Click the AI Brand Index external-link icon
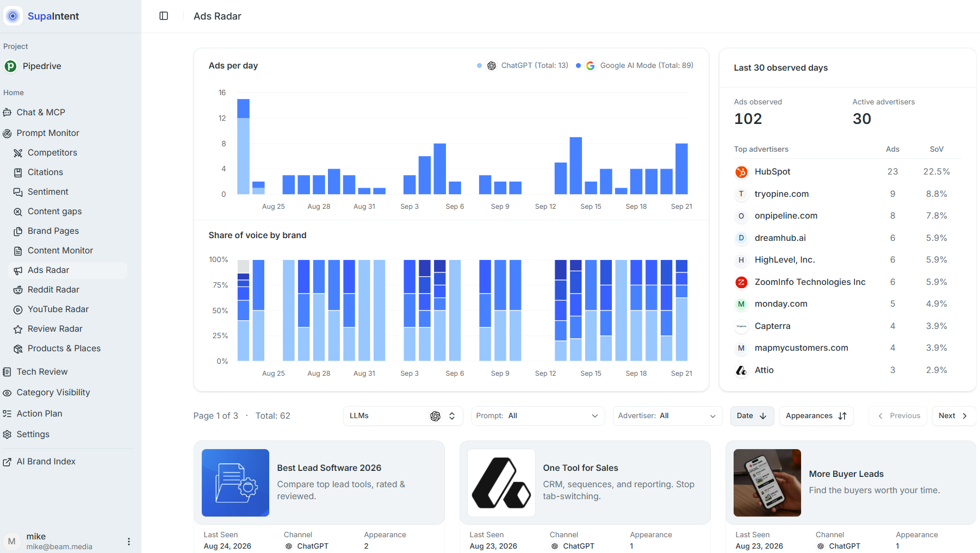The width and height of the screenshot is (980, 553). pos(7,462)
